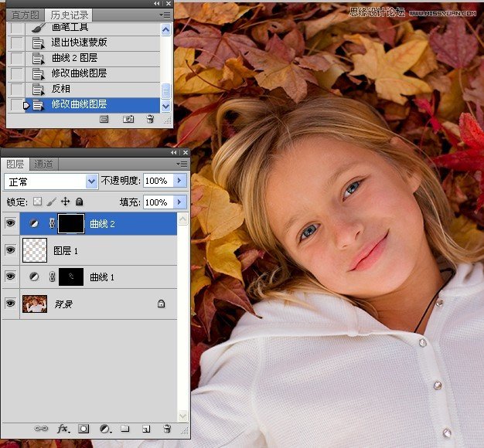
Task: Set history brush source at 反相 state
Action: click(x=17, y=90)
